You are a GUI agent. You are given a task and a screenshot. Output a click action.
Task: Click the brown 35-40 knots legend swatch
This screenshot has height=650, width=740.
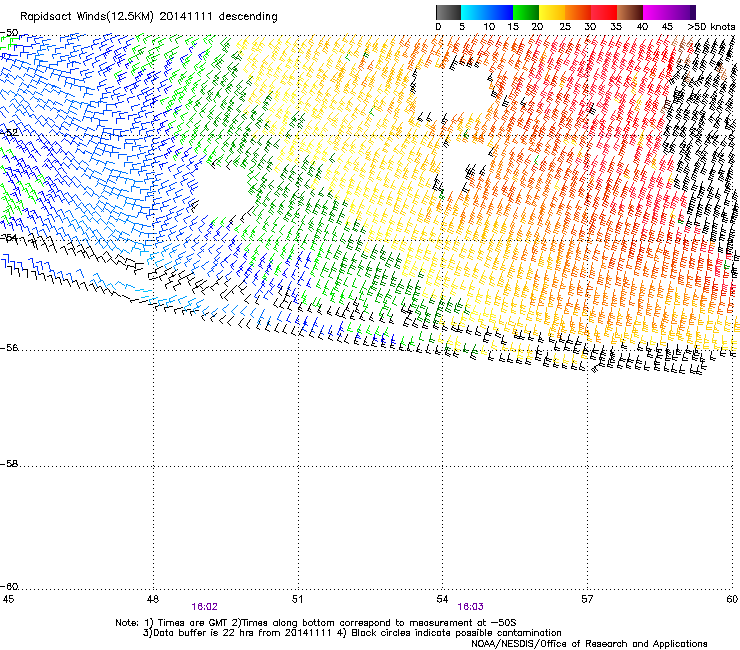click(x=630, y=12)
